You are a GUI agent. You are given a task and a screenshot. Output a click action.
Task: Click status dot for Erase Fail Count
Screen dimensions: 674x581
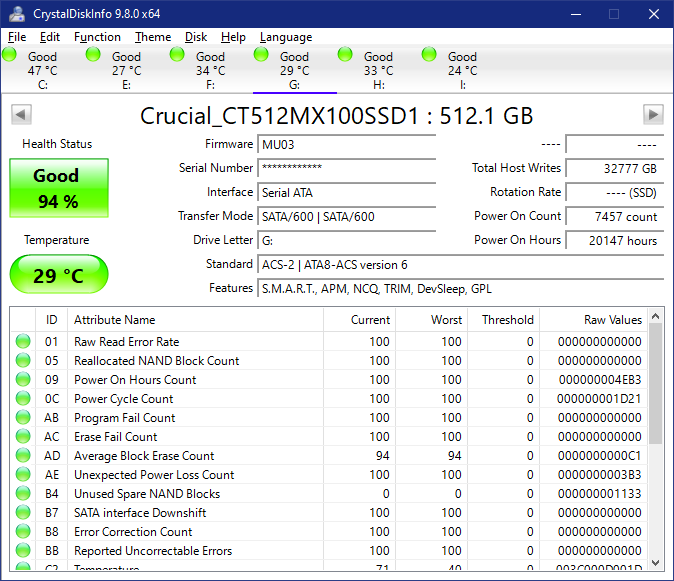[x=23, y=436]
